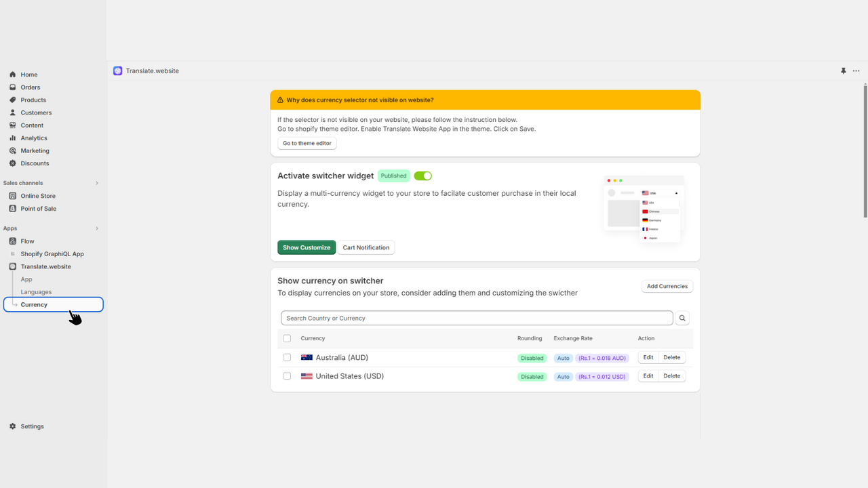Focus the Search Country or Currency field
Viewport: 868px width, 488px height.
pyautogui.click(x=477, y=318)
